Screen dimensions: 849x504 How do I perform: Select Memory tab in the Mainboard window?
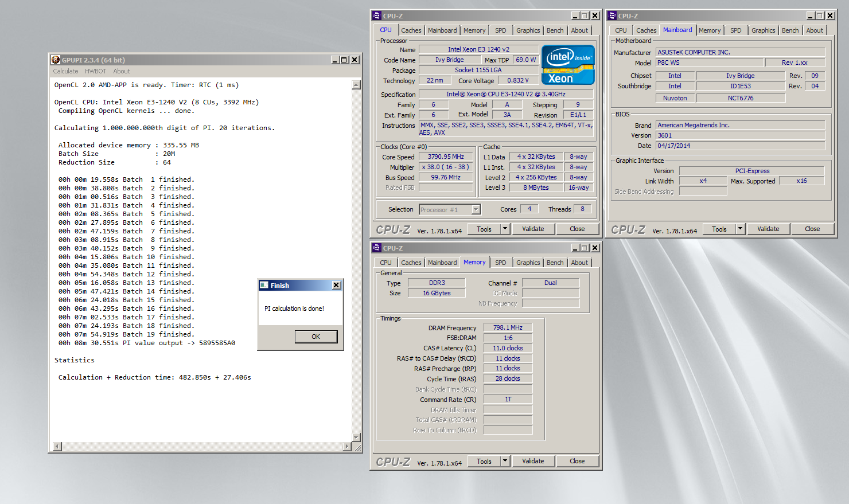coord(710,30)
